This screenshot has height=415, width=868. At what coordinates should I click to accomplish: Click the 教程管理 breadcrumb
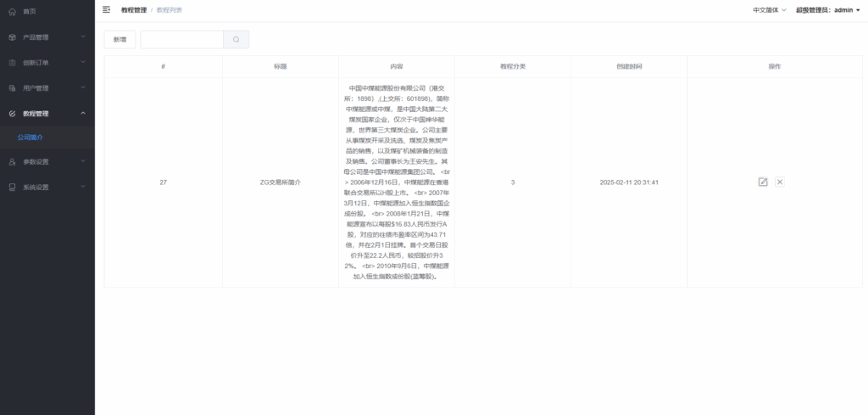click(x=134, y=10)
